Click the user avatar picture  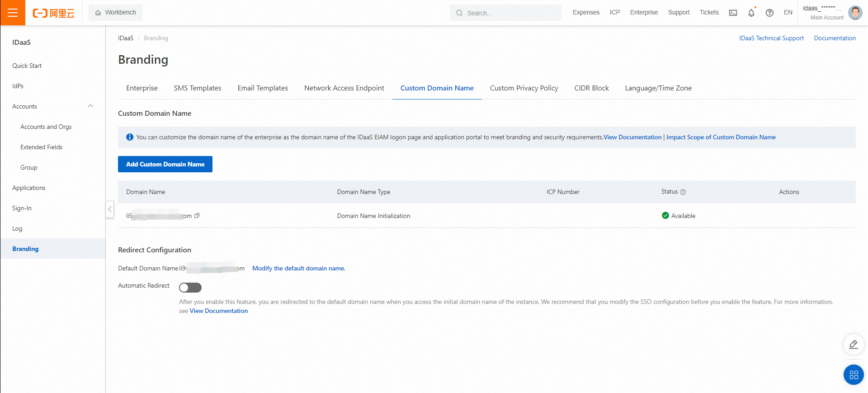pyautogui.click(x=855, y=13)
